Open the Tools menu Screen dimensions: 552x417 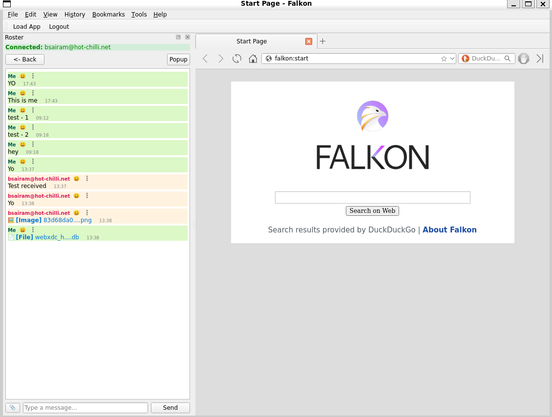click(139, 14)
